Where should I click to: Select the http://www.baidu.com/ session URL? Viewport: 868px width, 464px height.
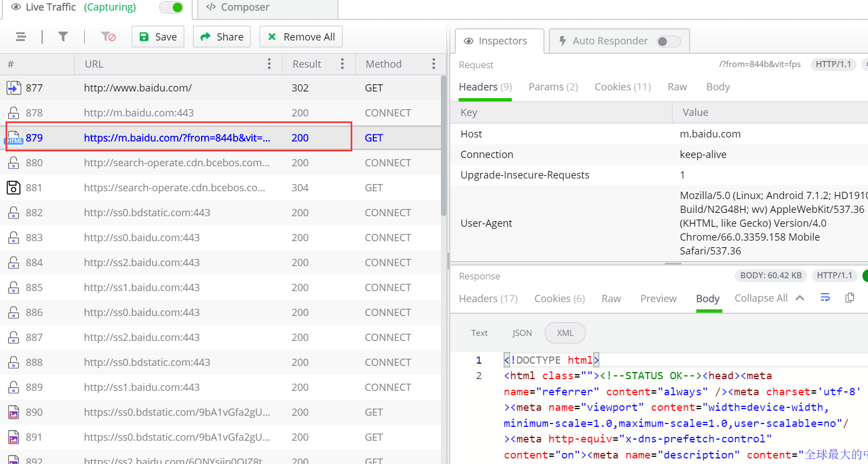click(x=138, y=88)
